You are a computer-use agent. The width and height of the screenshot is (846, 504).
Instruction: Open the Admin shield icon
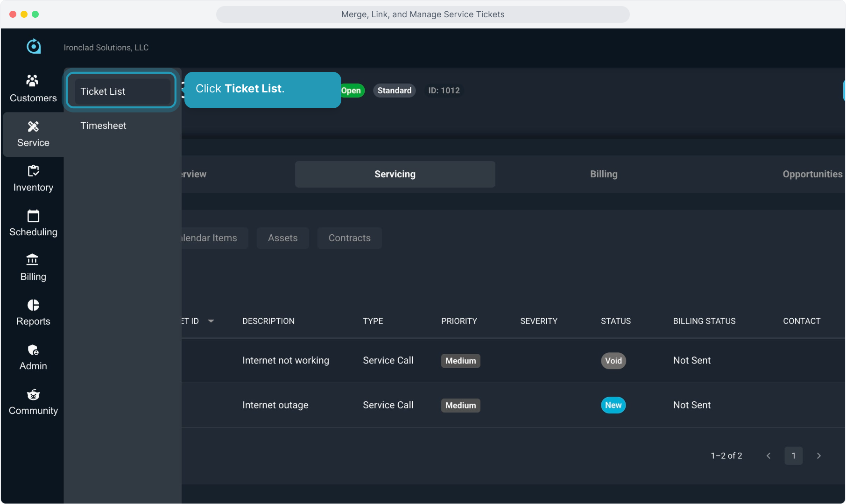tap(33, 350)
